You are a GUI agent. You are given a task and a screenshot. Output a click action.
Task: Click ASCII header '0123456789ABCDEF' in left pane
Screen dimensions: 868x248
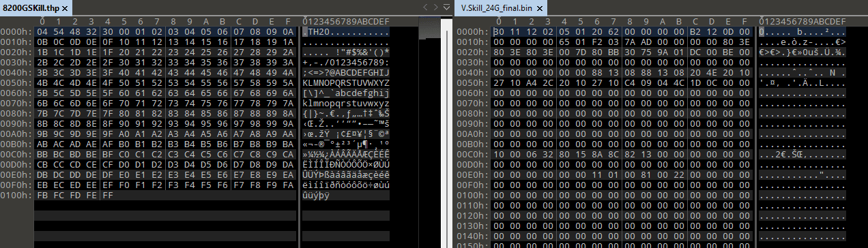(x=346, y=21)
